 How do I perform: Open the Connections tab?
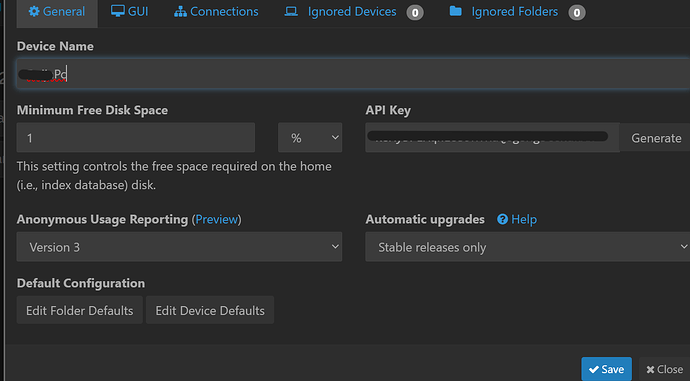216,12
